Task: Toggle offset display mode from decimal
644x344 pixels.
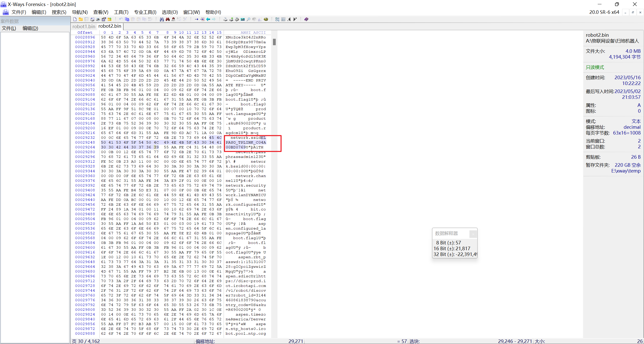Action: coord(632,127)
